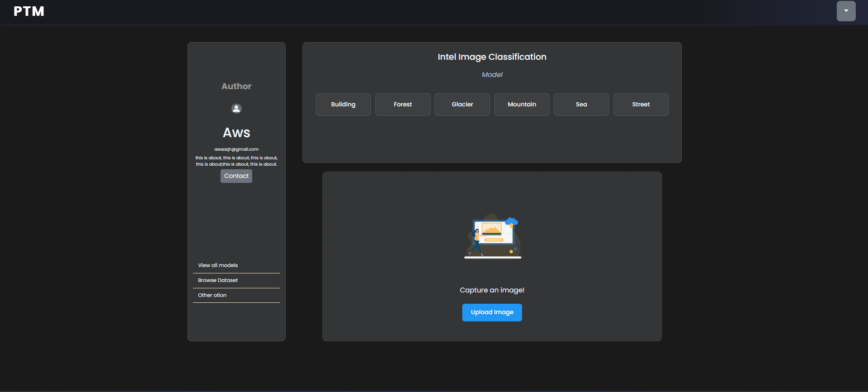Click the Aws author name
Viewport: 868px width, 392px height.
tap(236, 133)
